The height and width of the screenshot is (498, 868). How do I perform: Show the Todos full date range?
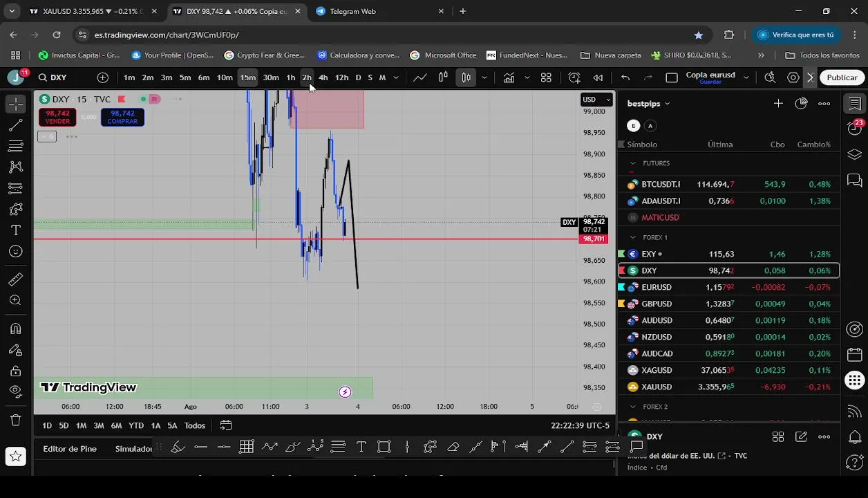194,425
